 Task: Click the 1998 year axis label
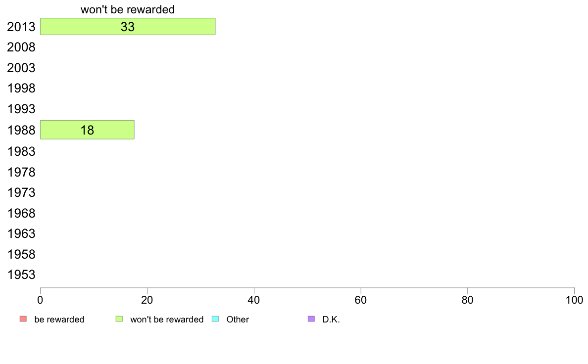pos(21,89)
